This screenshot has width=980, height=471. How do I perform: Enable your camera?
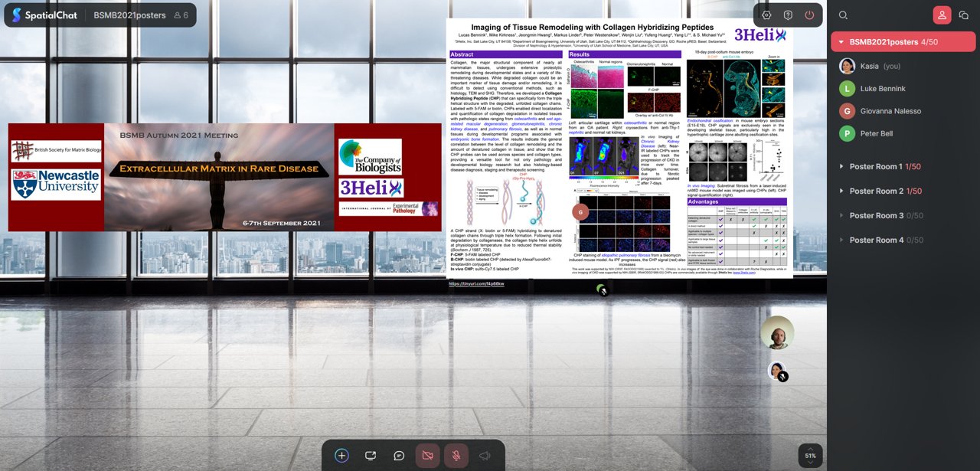click(x=427, y=455)
